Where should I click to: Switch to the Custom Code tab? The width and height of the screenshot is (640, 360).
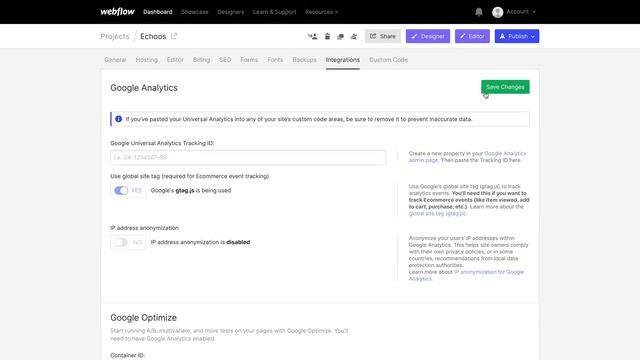click(x=389, y=60)
